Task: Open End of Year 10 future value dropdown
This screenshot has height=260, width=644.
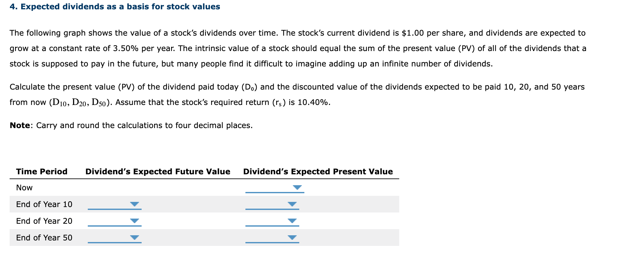Action: tap(134, 204)
